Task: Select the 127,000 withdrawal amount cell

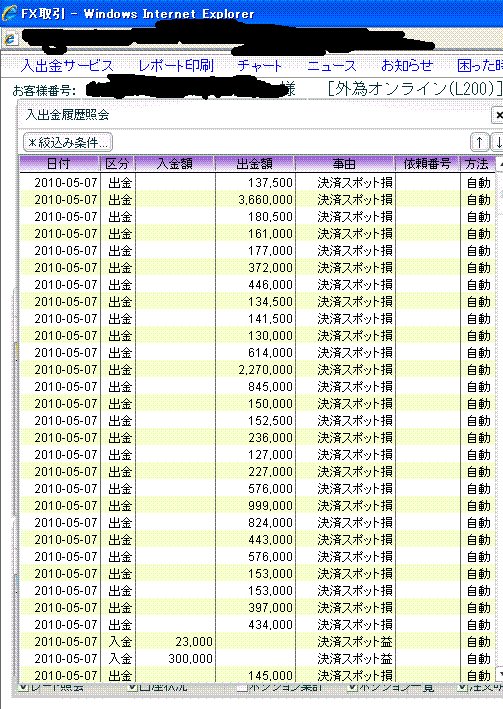Action: click(255, 455)
